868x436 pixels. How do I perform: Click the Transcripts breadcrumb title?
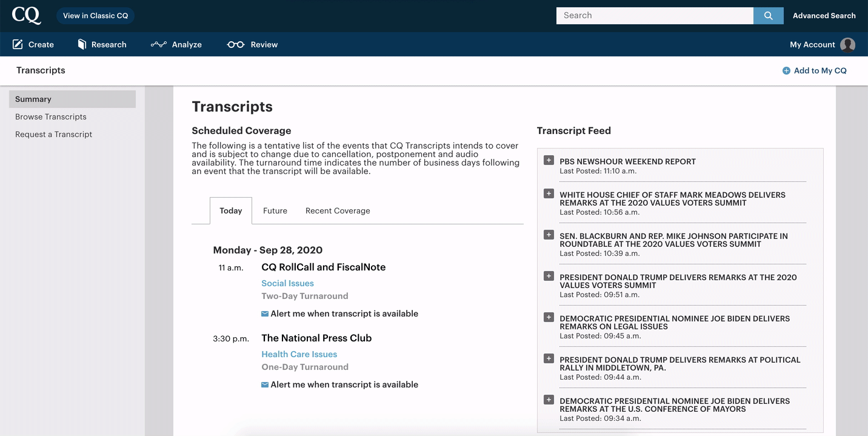(x=41, y=70)
